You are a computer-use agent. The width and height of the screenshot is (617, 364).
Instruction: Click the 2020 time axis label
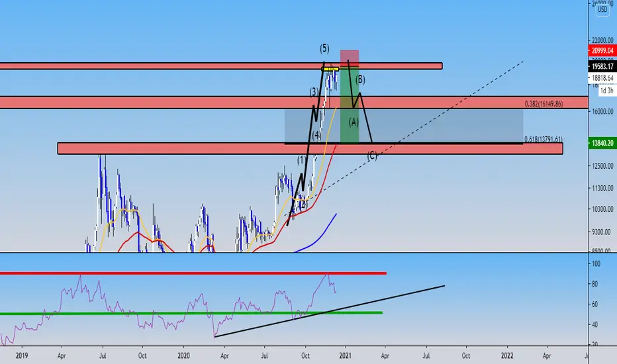[x=183, y=356]
